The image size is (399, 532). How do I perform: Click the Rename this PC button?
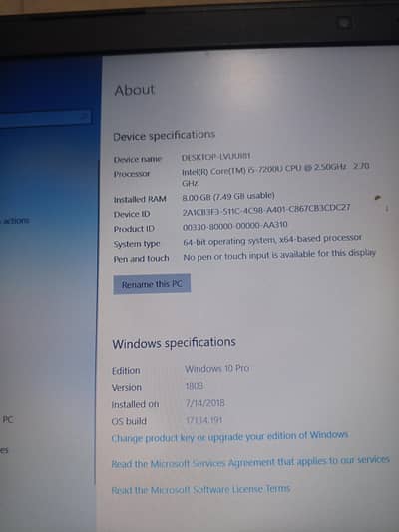(152, 284)
